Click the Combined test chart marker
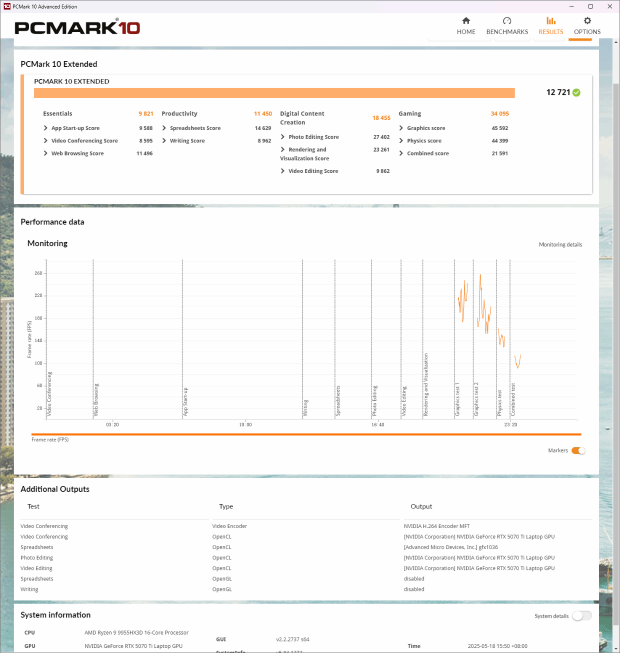Viewport: 620px width, 653px height. point(513,399)
